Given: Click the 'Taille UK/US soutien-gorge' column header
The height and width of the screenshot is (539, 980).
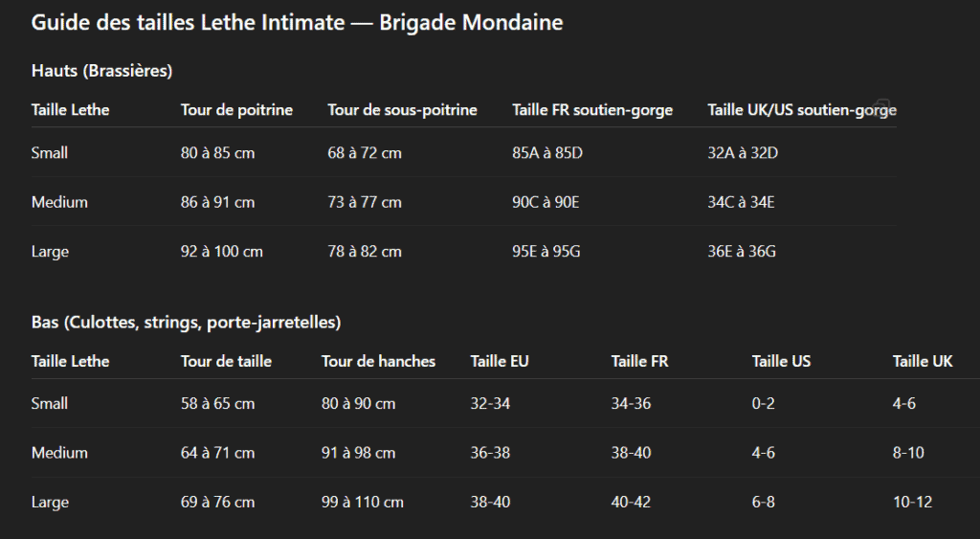Looking at the screenshot, I should 801,110.
